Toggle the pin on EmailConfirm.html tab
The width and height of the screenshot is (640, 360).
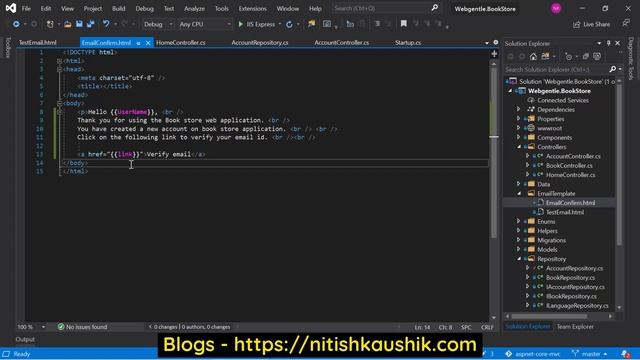click(x=138, y=43)
